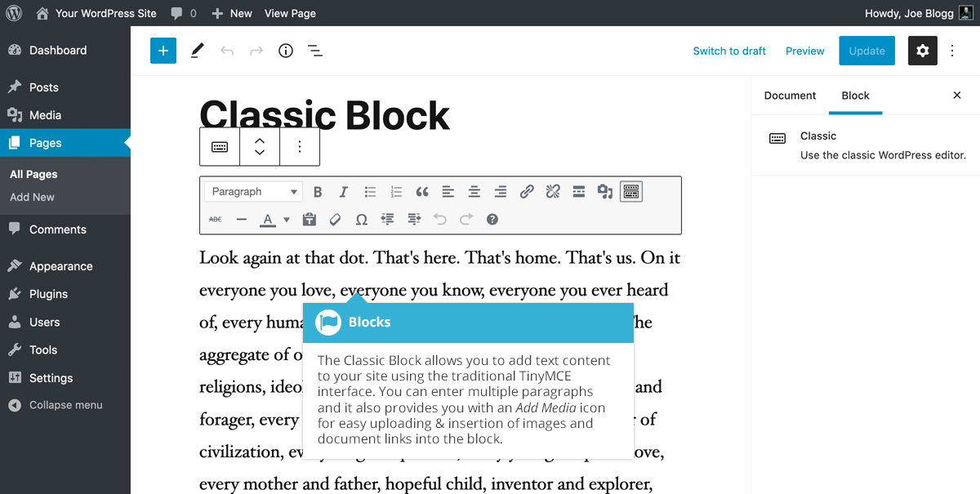Click Switch to draft
Screen dimensions: 980x494
728,51
